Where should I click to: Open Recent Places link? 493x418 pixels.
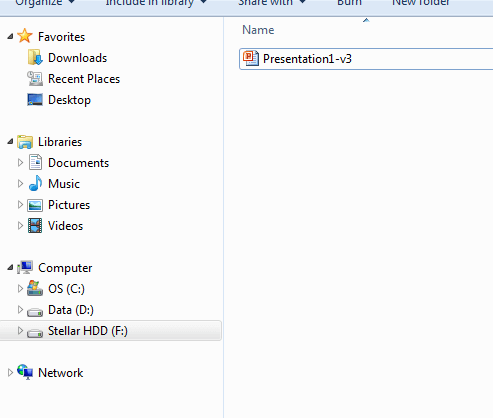coord(84,79)
